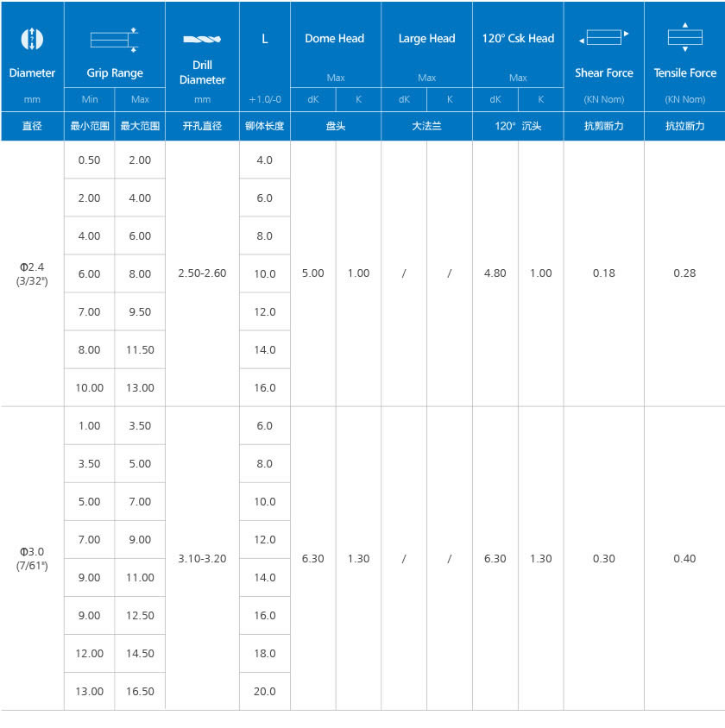Select the 16.50 max grip range cell

coord(140,692)
